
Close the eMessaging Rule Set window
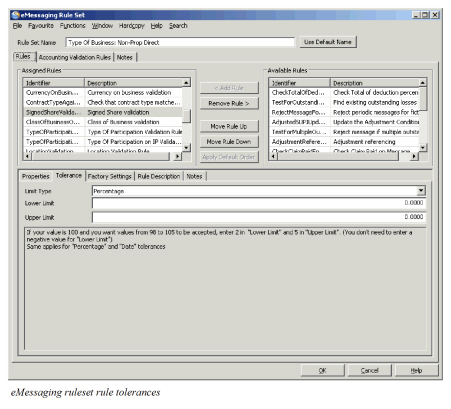[435, 15]
